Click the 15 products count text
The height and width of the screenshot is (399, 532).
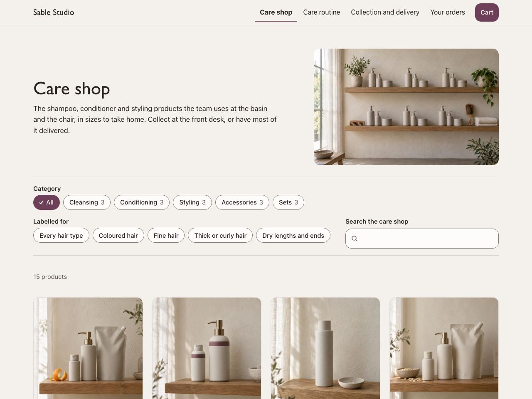pos(50,277)
